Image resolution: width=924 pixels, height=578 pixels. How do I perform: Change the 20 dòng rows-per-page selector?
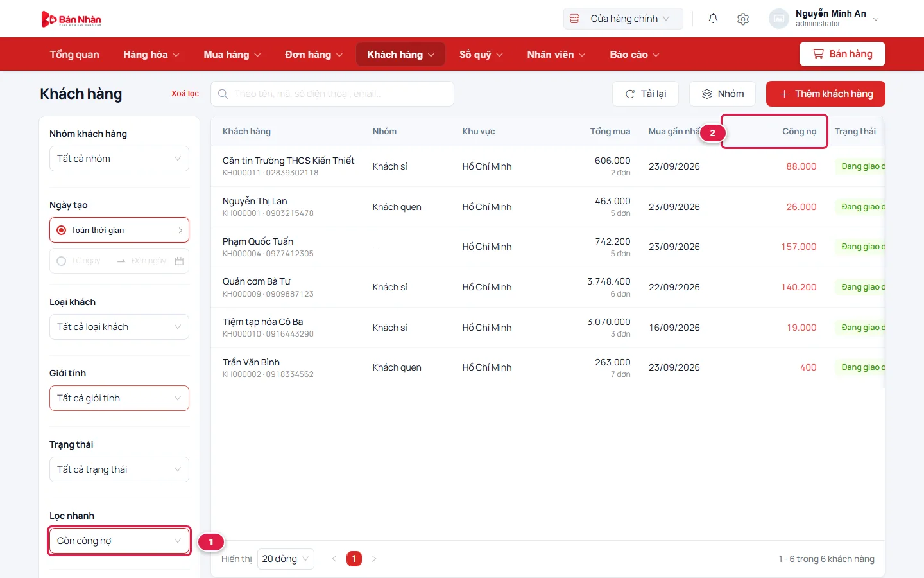coord(286,559)
